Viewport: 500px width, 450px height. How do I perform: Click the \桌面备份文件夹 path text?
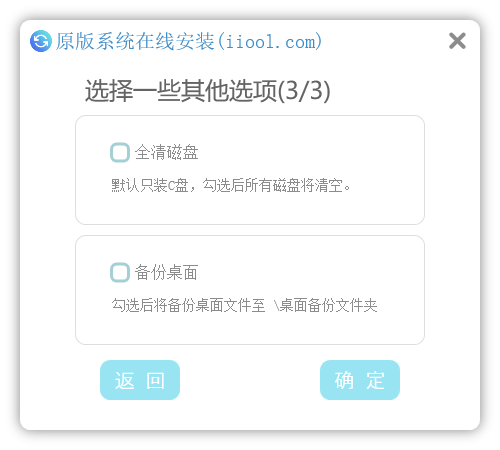(x=326, y=305)
